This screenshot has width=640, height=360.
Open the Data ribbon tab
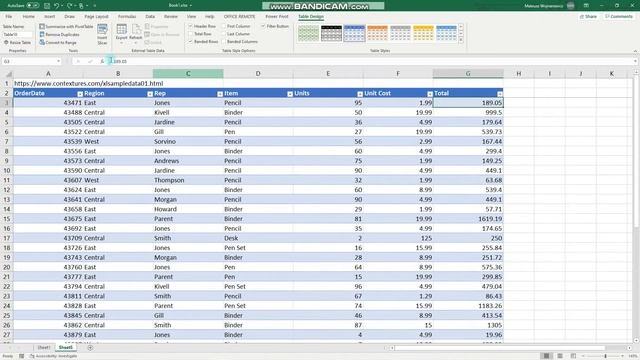pyautogui.click(x=150, y=16)
